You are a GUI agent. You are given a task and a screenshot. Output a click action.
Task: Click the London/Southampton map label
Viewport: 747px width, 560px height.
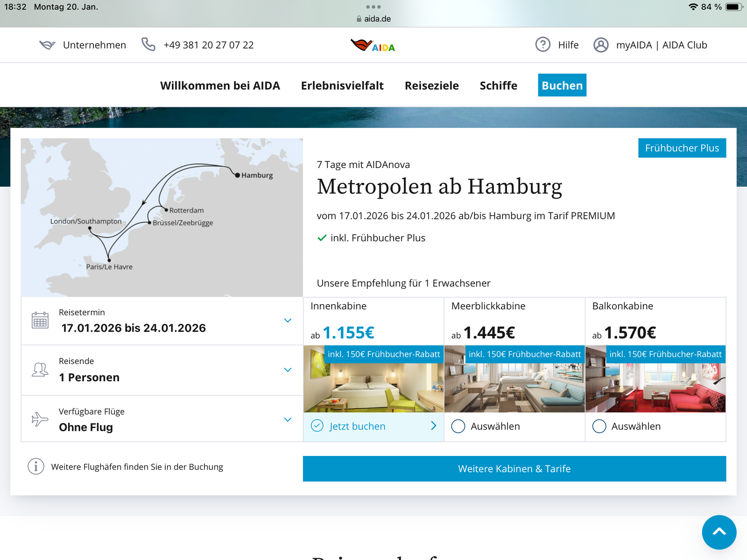(86, 221)
